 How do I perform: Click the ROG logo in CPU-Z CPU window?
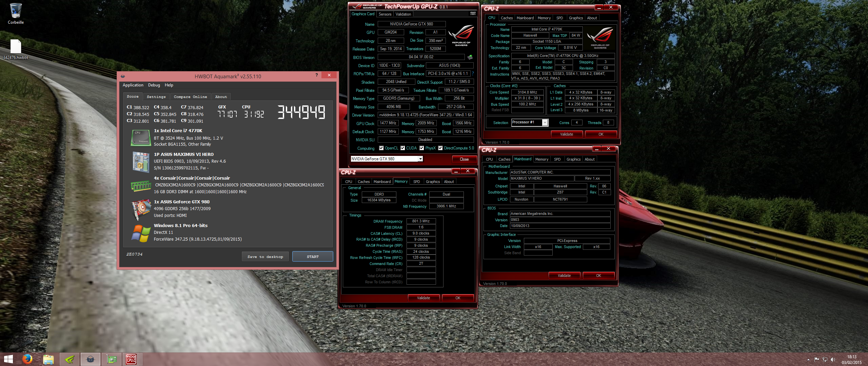pos(600,38)
